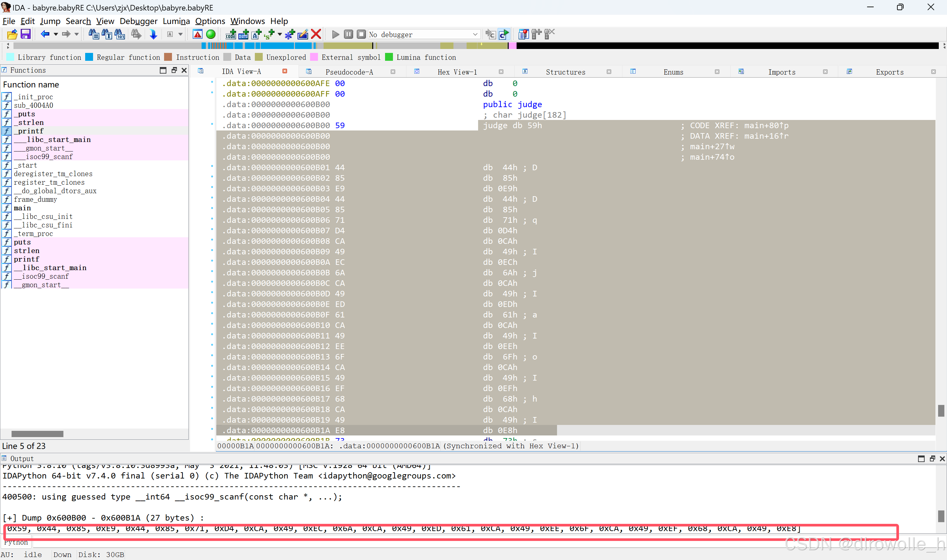Switch to the Pseudocode-A tab

pyautogui.click(x=349, y=72)
